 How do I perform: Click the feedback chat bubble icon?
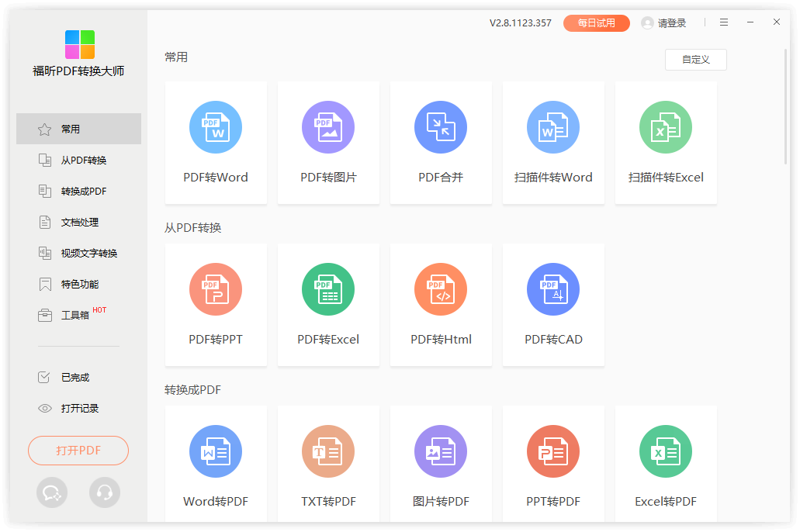pos(51,492)
